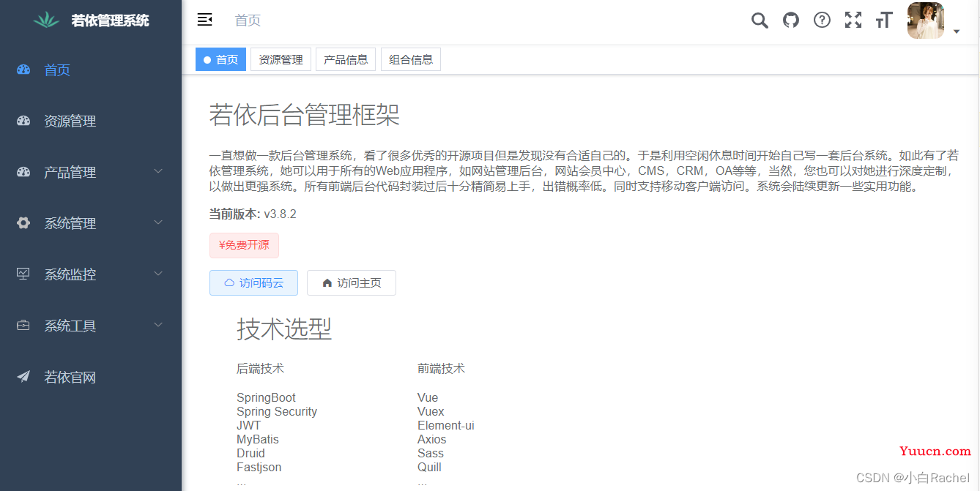
Task: Click Axios in the frontend list
Action: [x=431, y=440]
